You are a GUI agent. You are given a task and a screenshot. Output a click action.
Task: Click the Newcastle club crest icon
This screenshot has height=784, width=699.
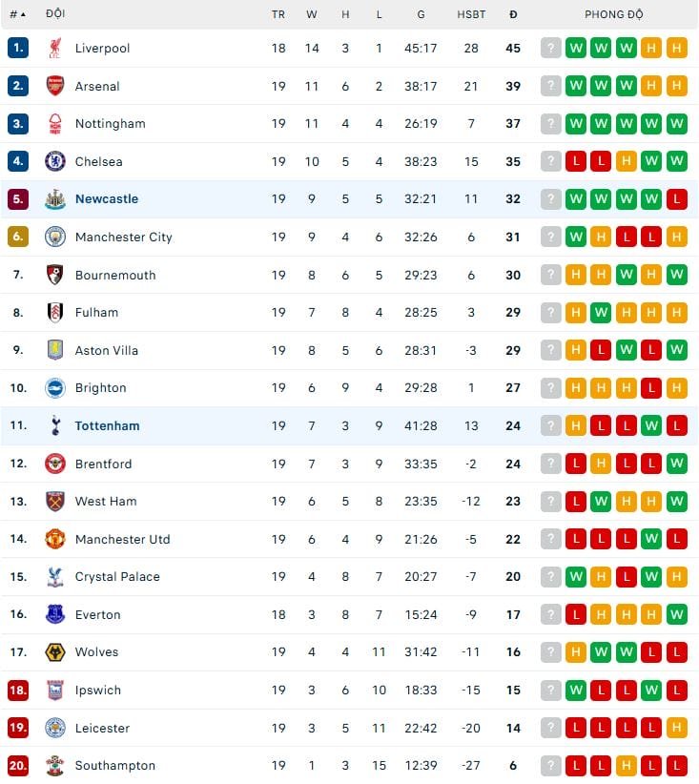pos(55,199)
